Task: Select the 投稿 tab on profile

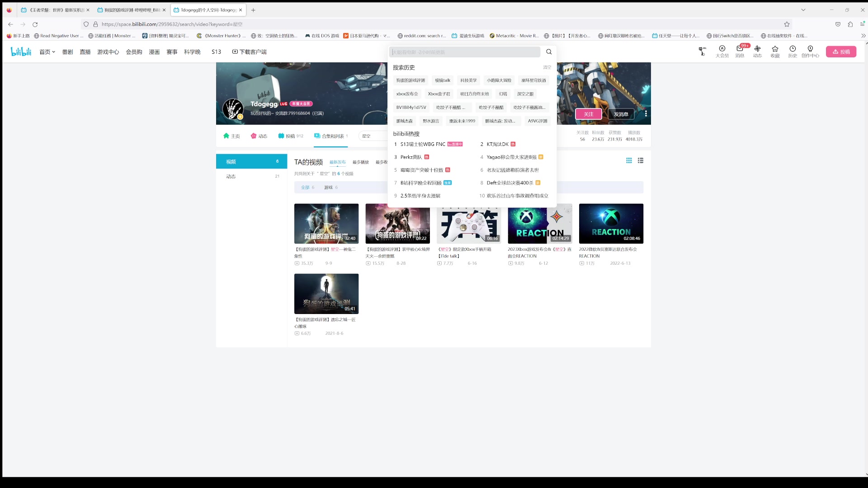Action: (x=290, y=136)
